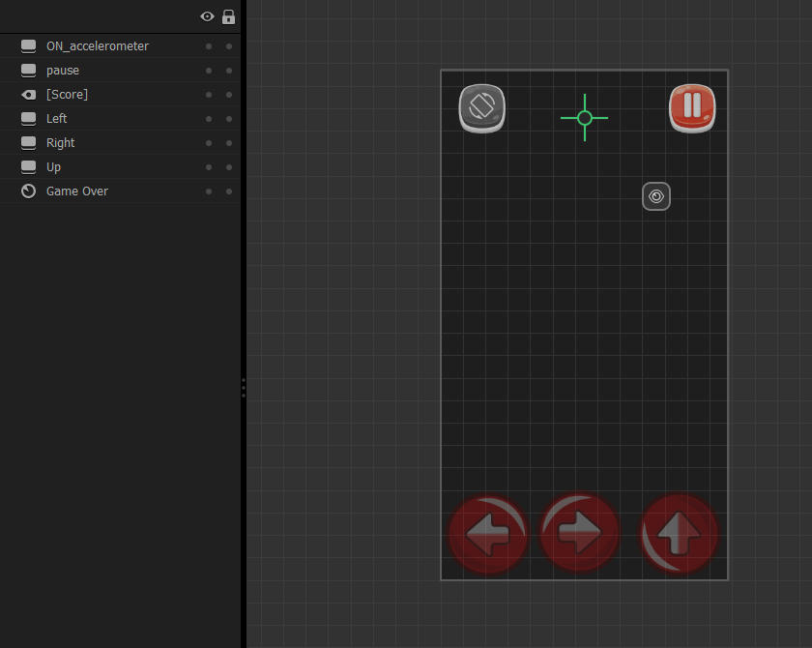Select the ON_accelerometer item in the layer list
812x648 pixels.
pos(97,46)
